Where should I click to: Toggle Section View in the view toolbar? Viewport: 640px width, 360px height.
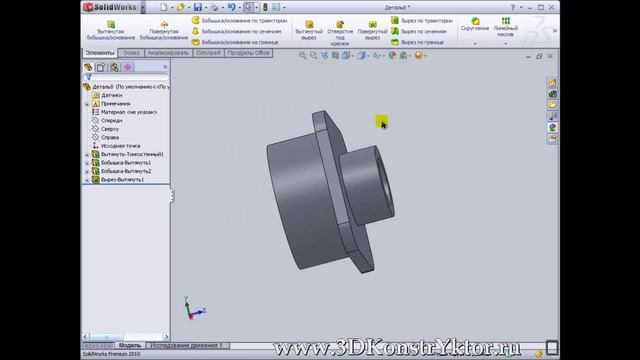tap(335, 55)
